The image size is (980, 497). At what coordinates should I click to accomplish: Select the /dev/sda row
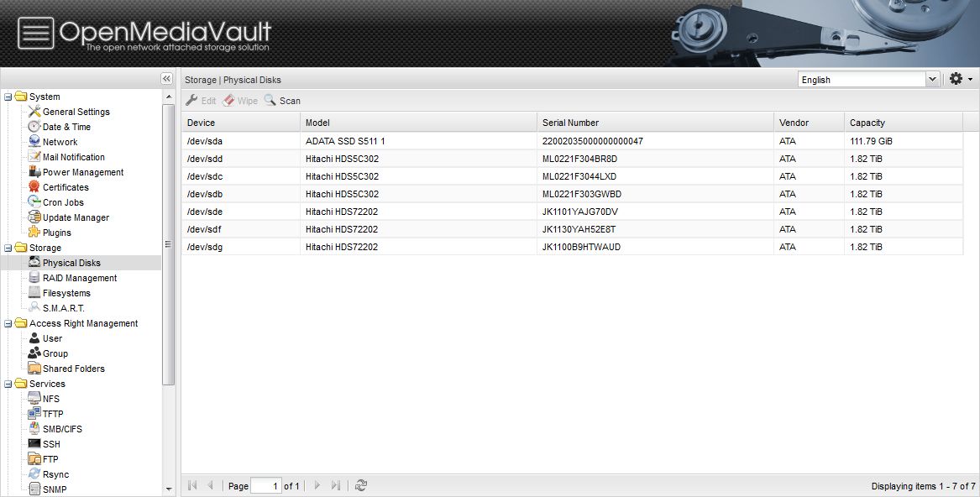(572, 141)
